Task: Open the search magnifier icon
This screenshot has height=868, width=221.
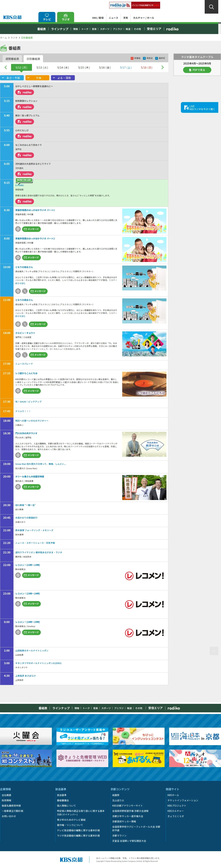Action: click(211, 7)
